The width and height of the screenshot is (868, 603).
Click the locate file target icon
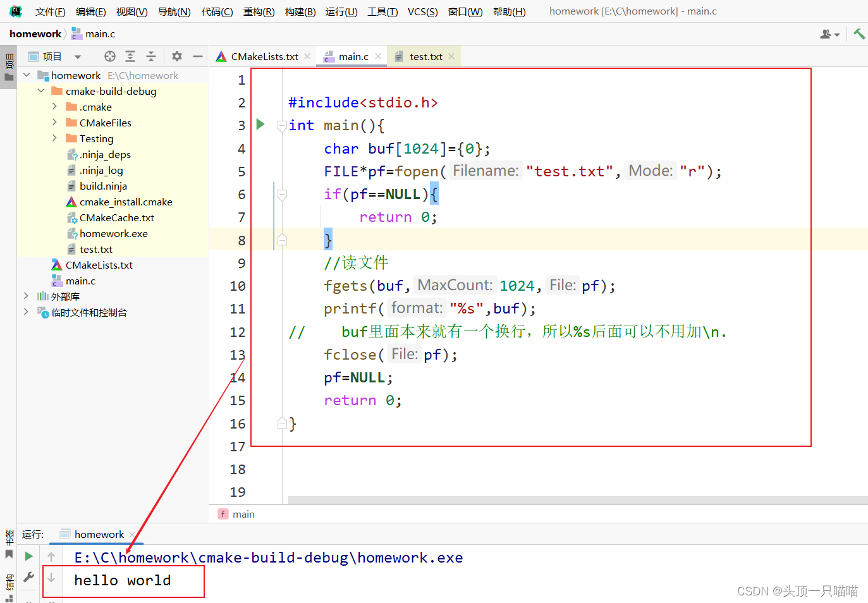(110, 56)
